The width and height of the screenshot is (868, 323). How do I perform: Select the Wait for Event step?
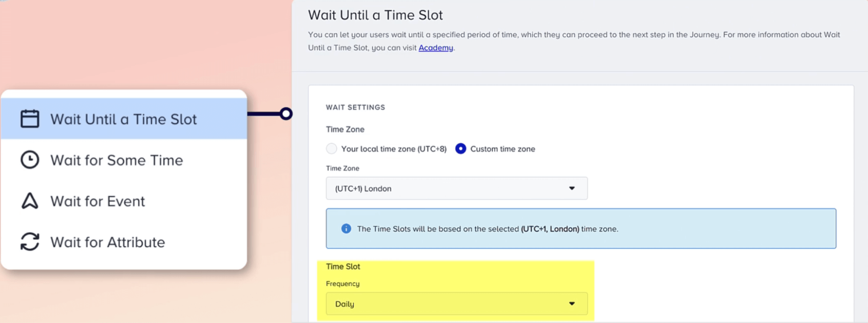(x=98, y=201)
